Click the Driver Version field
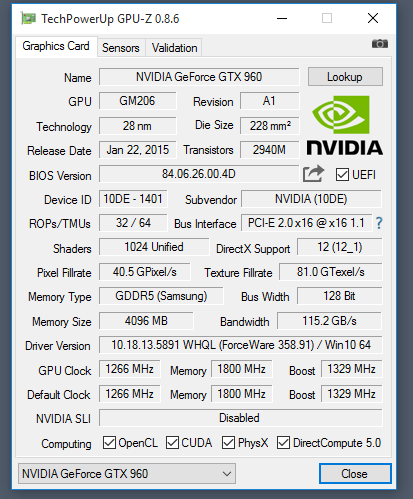This screenshot has width=413, height=499. click(241, 345)
